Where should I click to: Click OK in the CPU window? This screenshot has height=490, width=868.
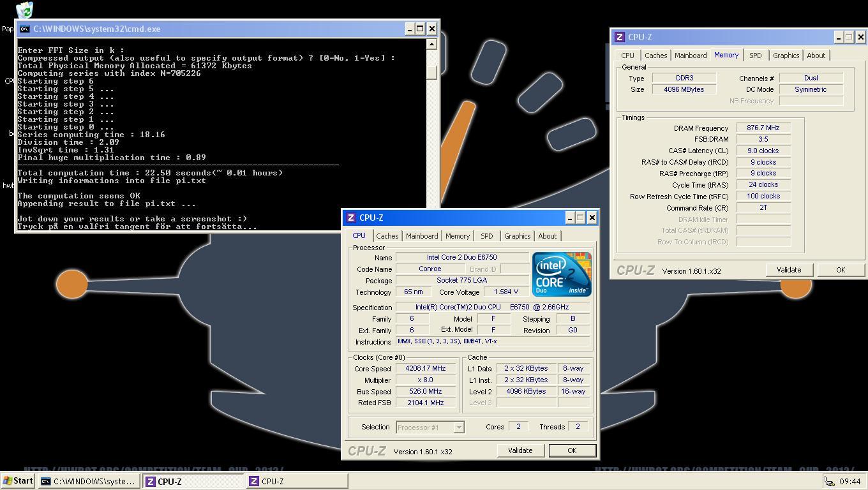pyautogui.click(x=572, y=450)
